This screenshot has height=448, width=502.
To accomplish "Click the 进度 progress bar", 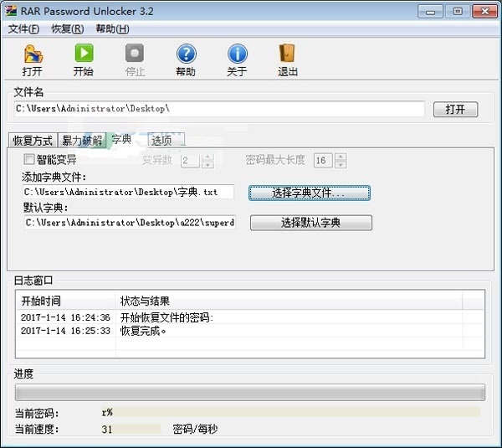I will (250, 393).
